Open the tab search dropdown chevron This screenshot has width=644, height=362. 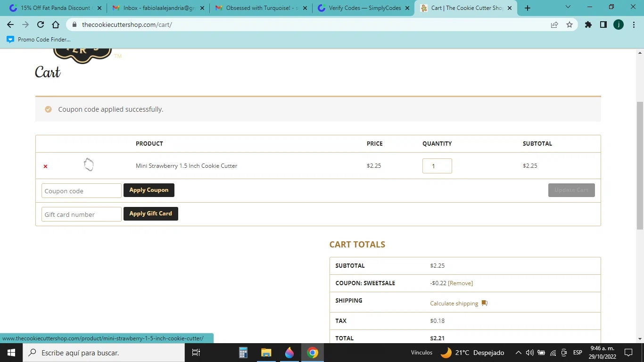pyautogui.click(x=568, y=7)
